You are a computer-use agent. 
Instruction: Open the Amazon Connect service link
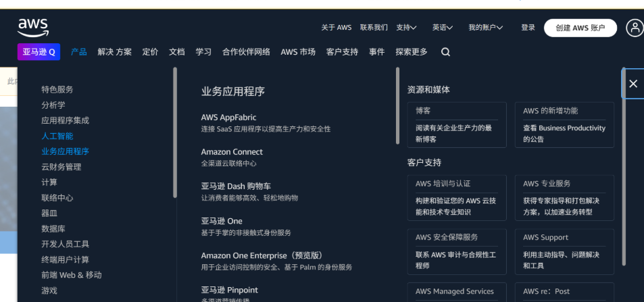232,152
